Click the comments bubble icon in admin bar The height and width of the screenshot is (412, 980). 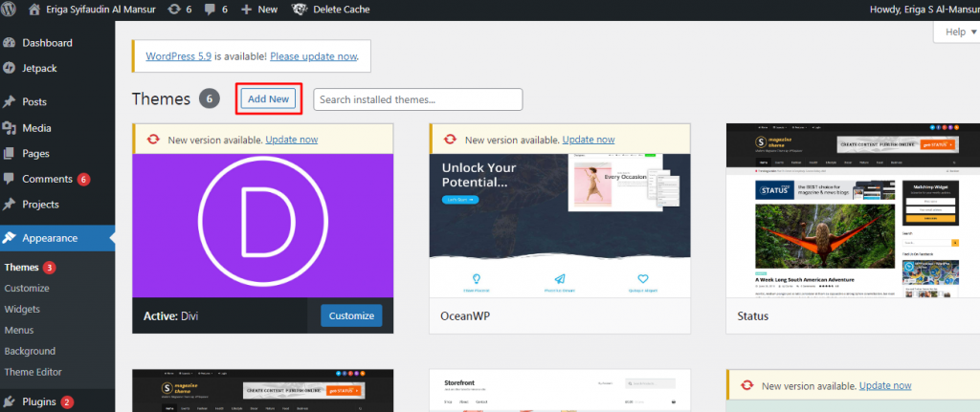click(211, 10)
